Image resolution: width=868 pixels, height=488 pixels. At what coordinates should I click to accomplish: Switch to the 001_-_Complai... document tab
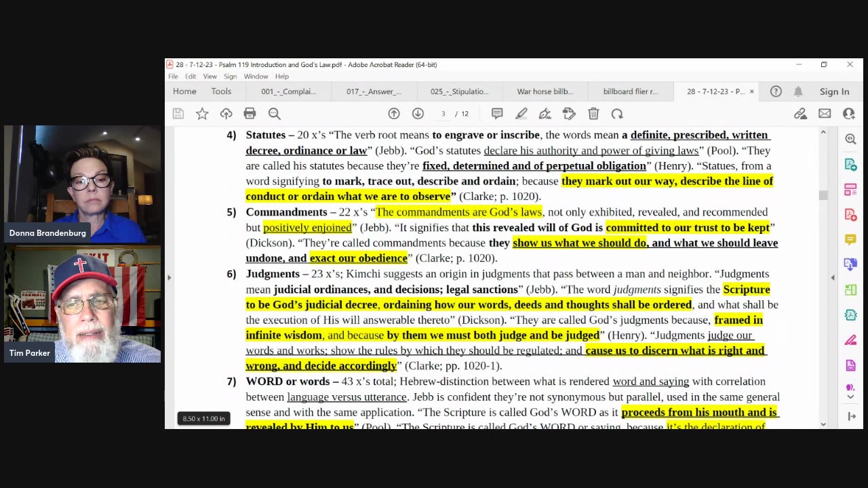[x=288, y=91]
